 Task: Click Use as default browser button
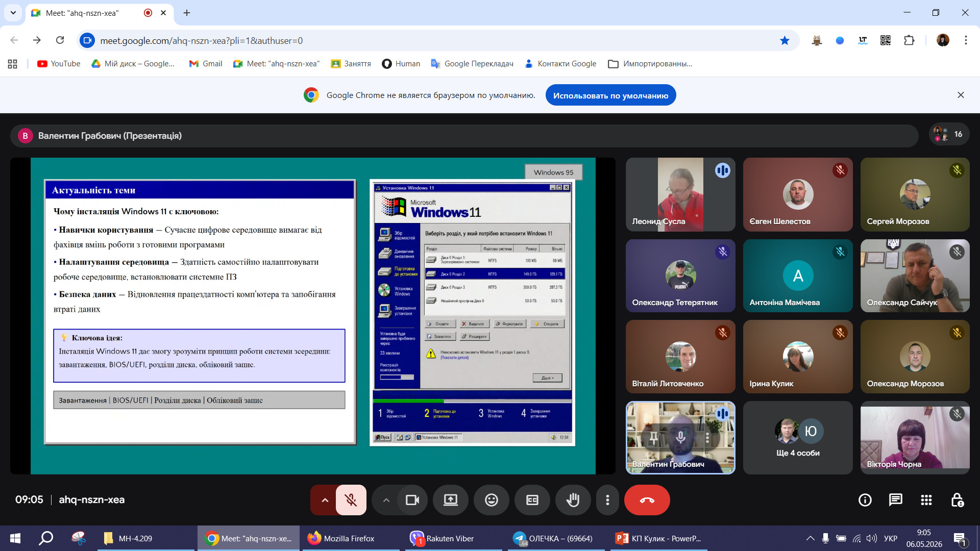pos(610,95)
